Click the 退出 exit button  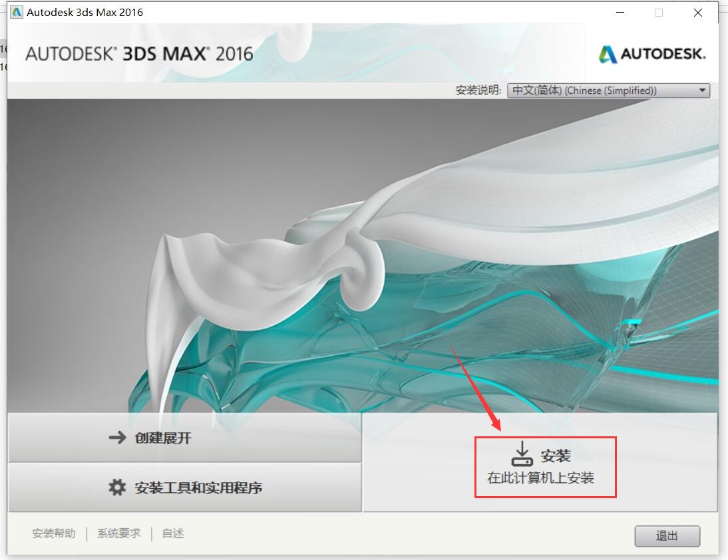tap(667, 536)
